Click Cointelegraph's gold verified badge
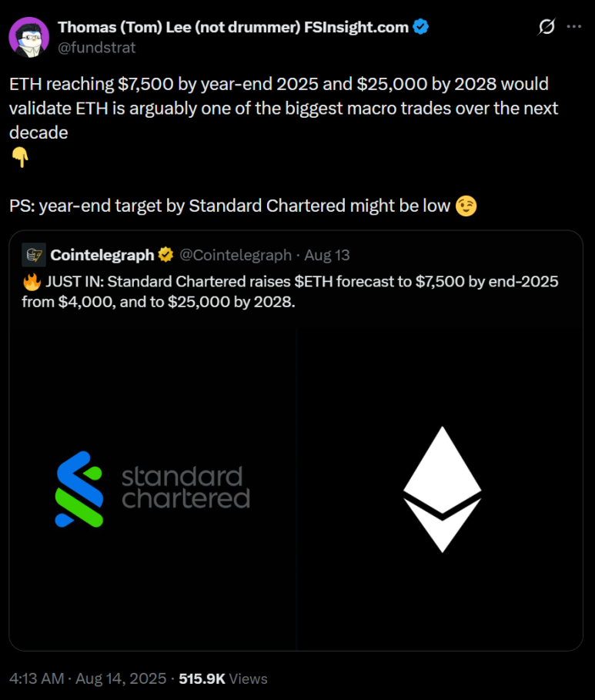The height and width of the screenshot is (700, 595). (165, 255)
